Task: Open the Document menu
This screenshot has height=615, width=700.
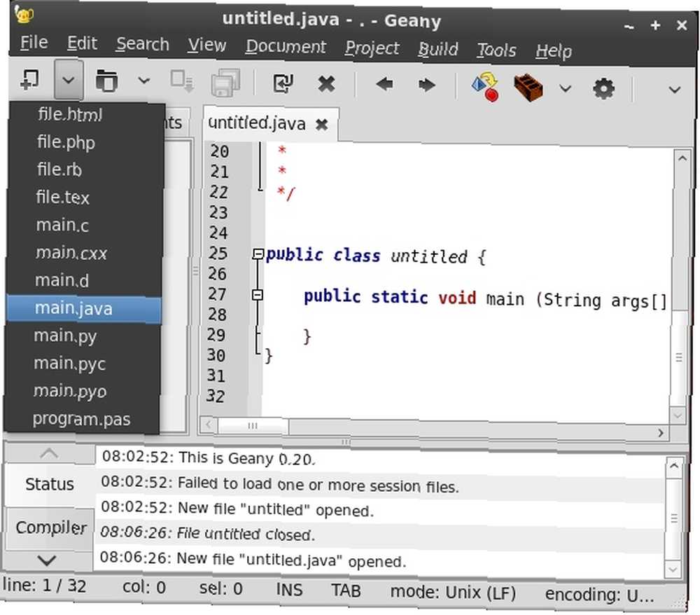Action: point(286,46)
